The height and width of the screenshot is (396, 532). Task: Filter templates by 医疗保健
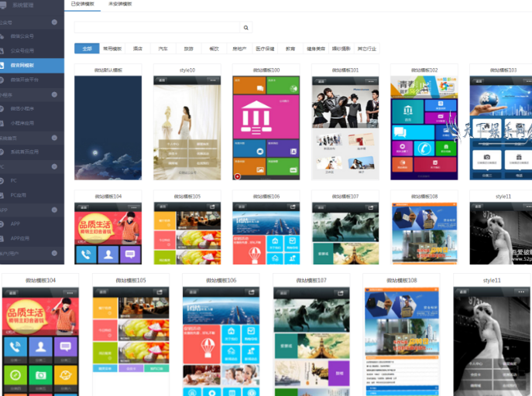click(265, 49)
